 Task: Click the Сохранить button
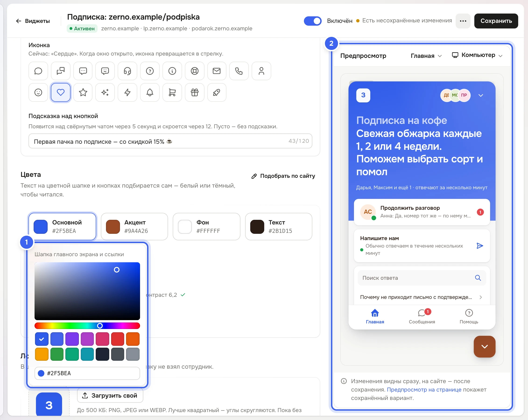[496, 21]
